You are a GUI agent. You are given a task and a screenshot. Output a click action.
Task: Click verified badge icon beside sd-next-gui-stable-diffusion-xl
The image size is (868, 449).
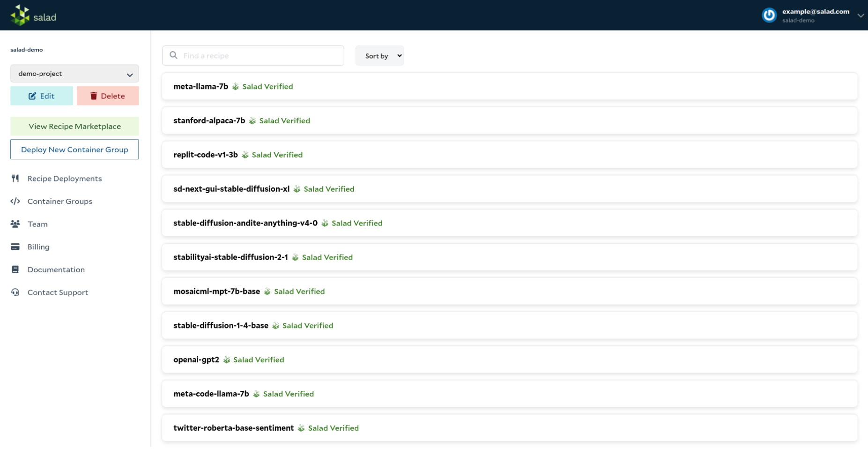(x=297, y=189)
